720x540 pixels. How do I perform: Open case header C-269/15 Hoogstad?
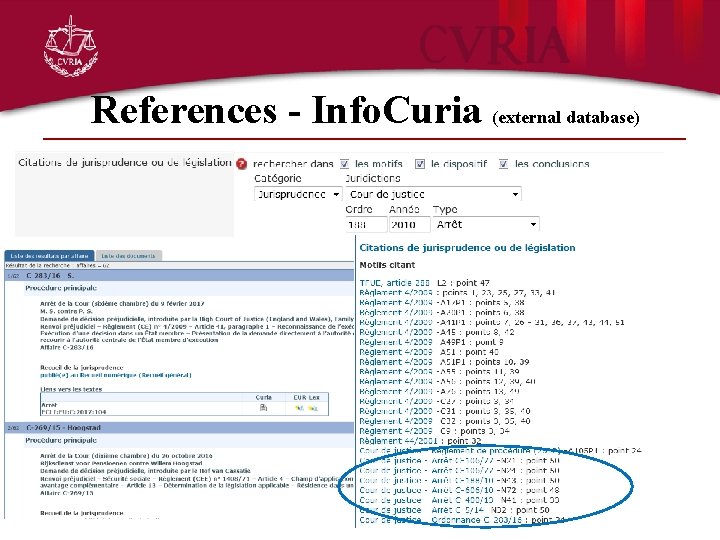pos(179,428)
